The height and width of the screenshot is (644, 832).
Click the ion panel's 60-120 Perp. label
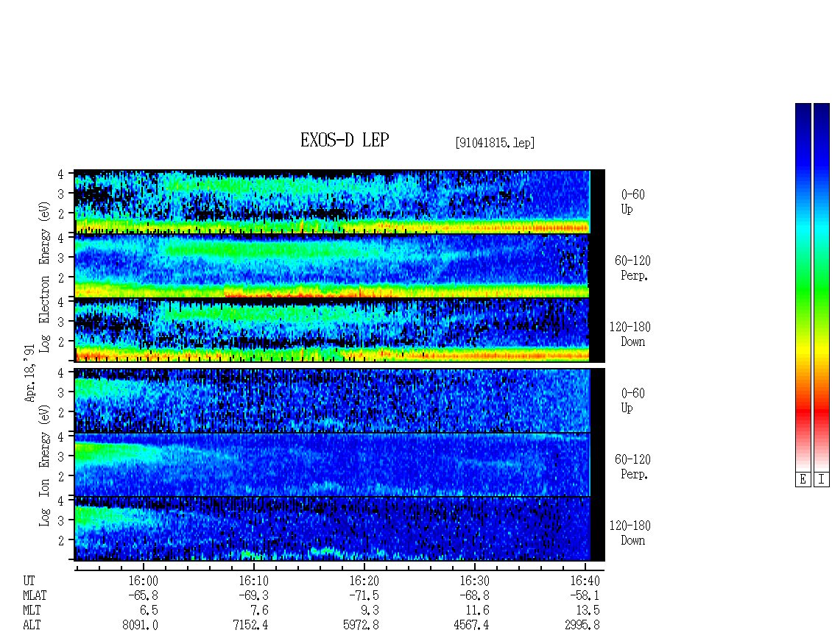(632, 467)
